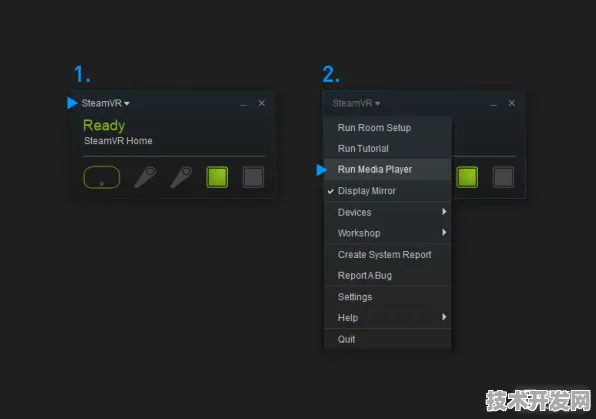This screenshot has height=419, width=596.
Task: Minimize the first SteamVR window
Action: [x=243, y=104]
